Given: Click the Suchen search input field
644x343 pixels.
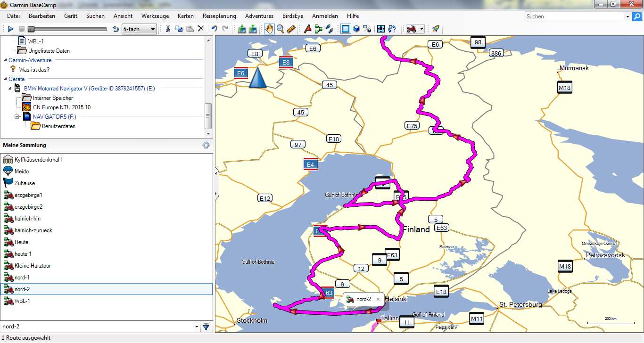Looking at the screenshot, I should point(574,16).
